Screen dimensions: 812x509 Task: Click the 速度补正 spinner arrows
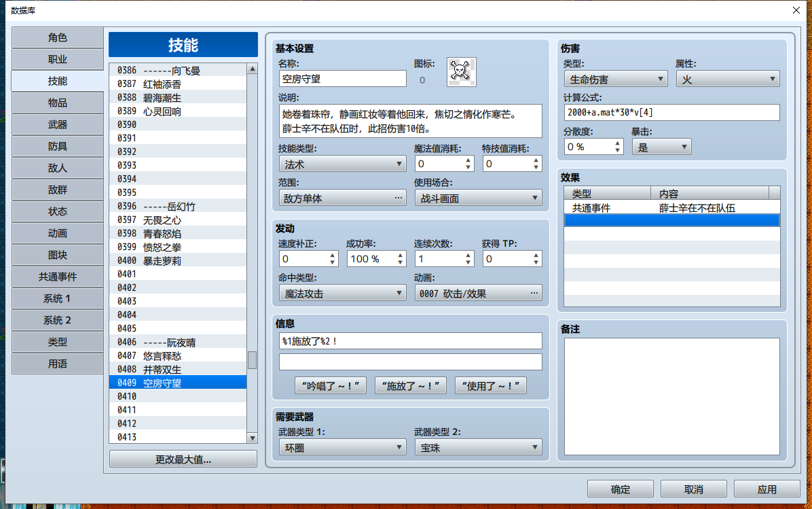(333, 259)
